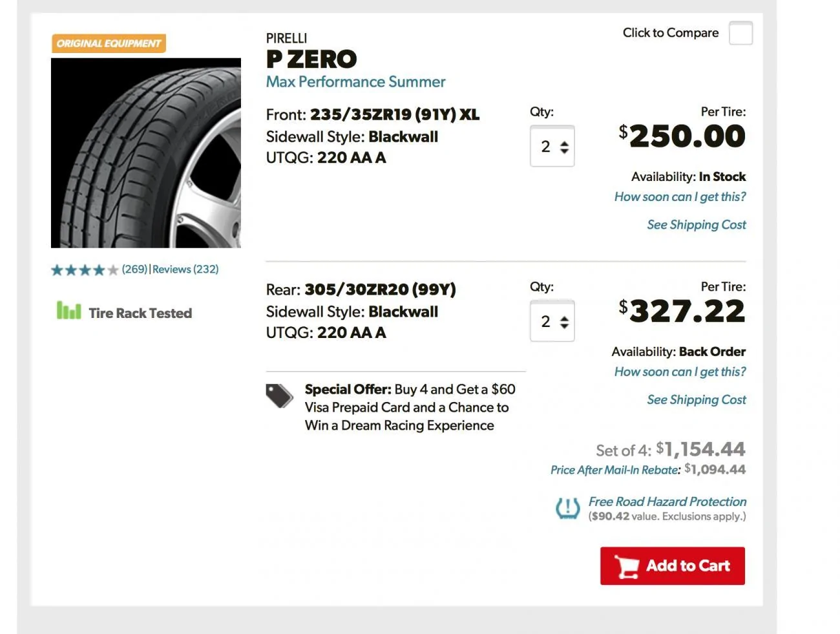Open the rear tire quantity dropdown
Viewport: 840px width, 634px height.
coord(552,321)
